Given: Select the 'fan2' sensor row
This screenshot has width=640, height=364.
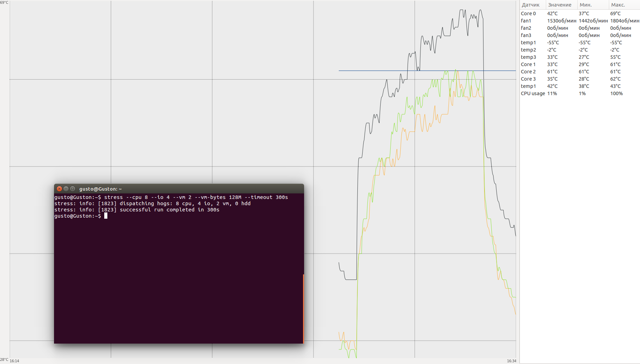Looking at the screenshot, I should point(580,28).
